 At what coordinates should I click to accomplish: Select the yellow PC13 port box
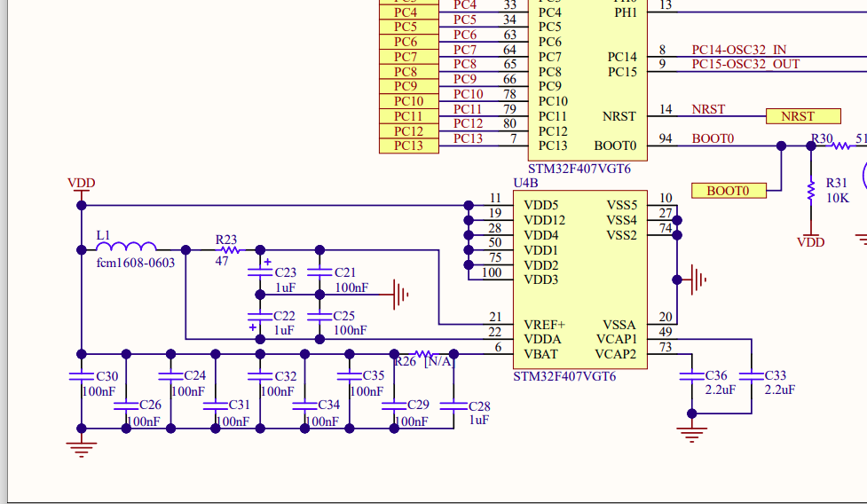[x=408, y=146]
